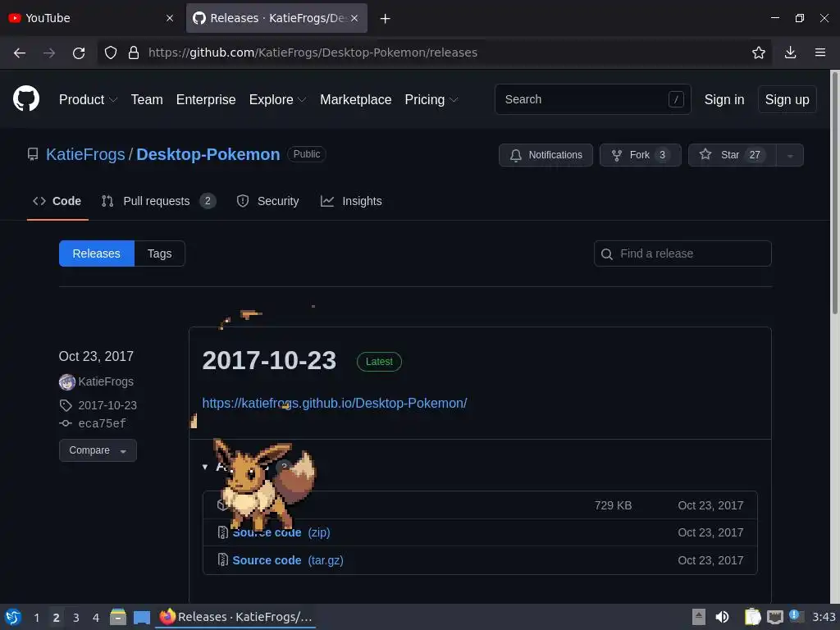This screenshot has width=840, height=630.
Task: Click the blue show-desktop taskbar icon
Action: 141,618
